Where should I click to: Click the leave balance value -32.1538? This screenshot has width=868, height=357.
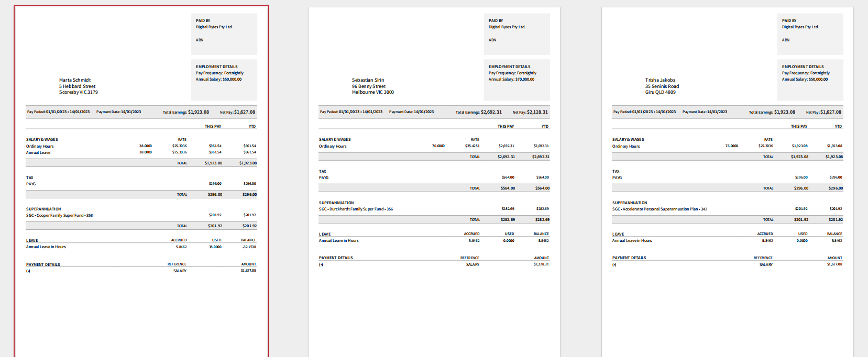249,247
